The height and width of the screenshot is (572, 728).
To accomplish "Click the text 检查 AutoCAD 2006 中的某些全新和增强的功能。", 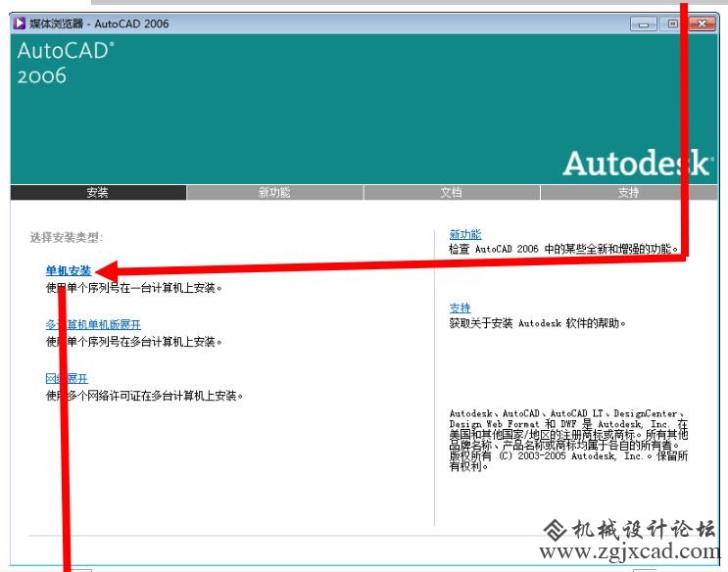I will click(x=564, y=249).
